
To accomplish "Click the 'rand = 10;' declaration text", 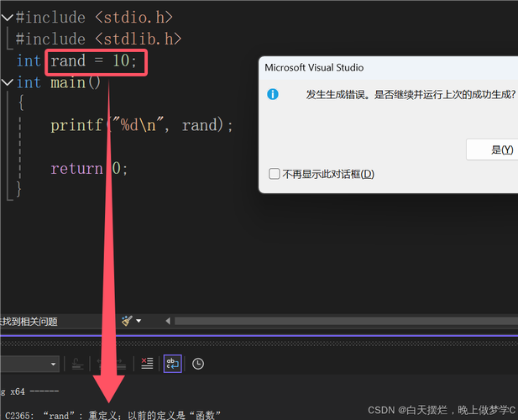I will pyautogui.click(x=93, y=60).
